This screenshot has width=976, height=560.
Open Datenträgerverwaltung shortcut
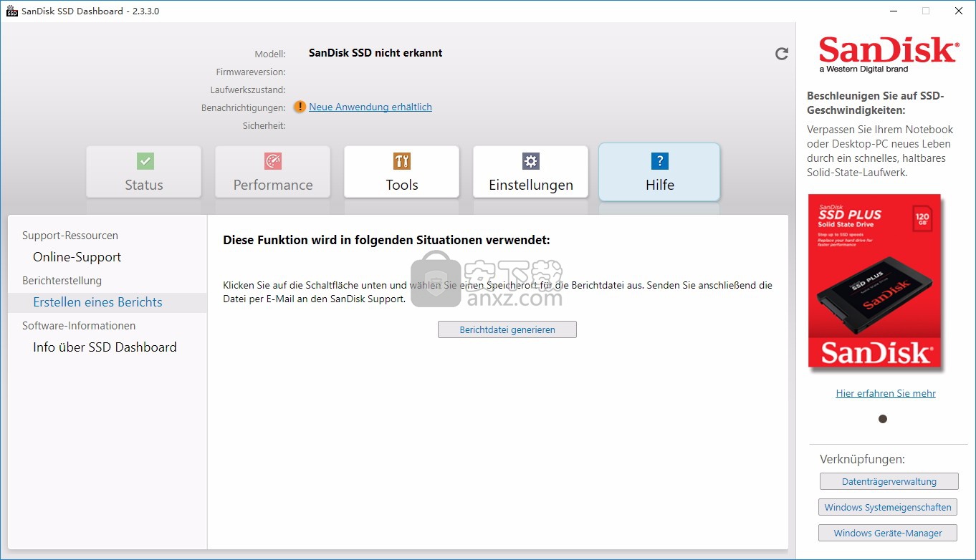click(x=889, y=481)
